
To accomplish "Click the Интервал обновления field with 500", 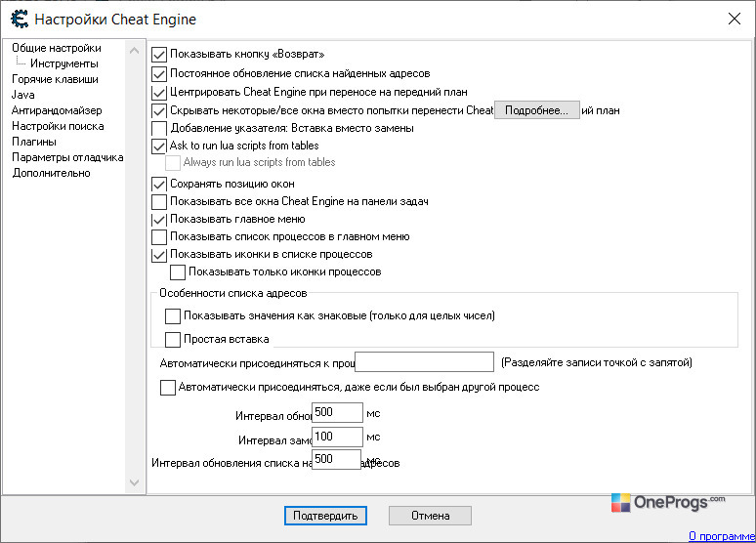I will pos(337,412).
